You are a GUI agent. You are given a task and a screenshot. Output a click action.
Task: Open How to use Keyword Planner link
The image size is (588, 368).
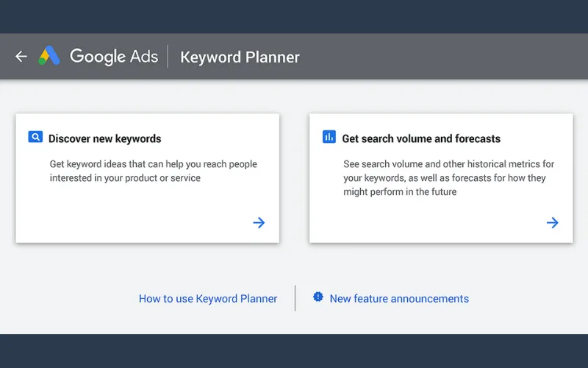tap(208, 299)
